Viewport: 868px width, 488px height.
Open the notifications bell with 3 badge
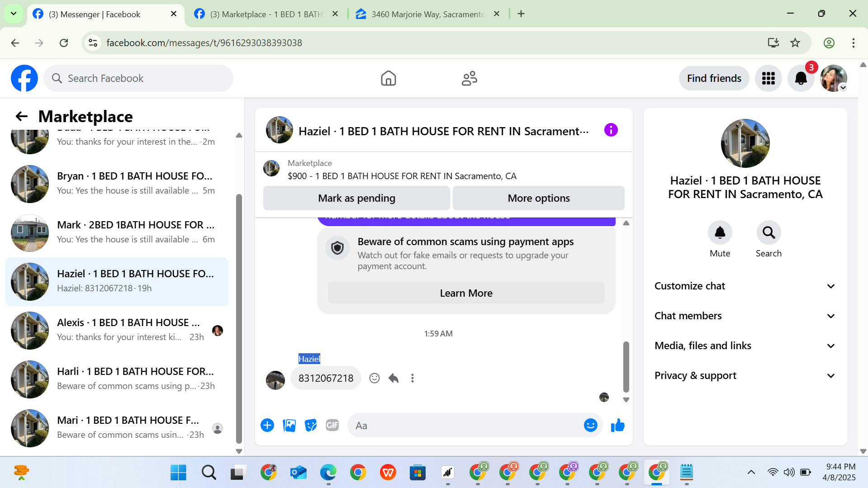tap(801, 78)
